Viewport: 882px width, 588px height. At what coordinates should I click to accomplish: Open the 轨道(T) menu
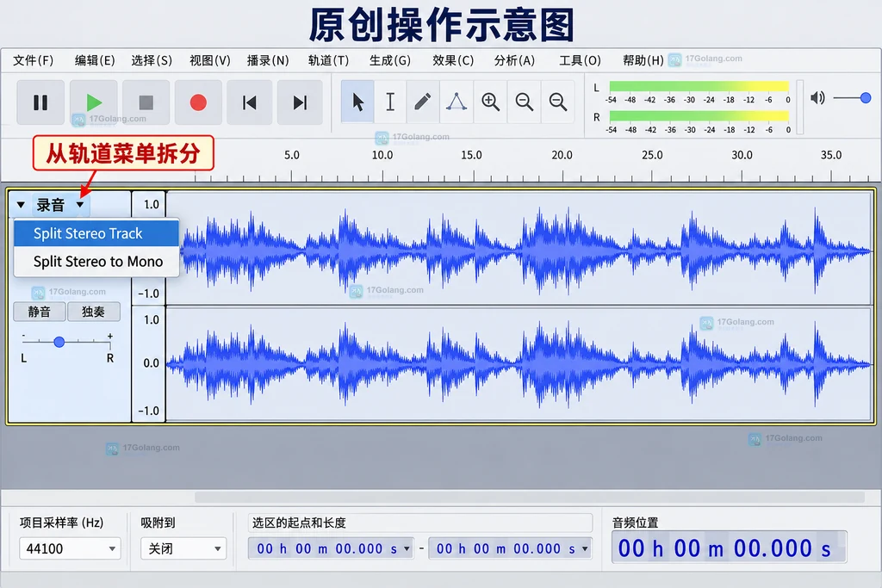pos(328,60)
